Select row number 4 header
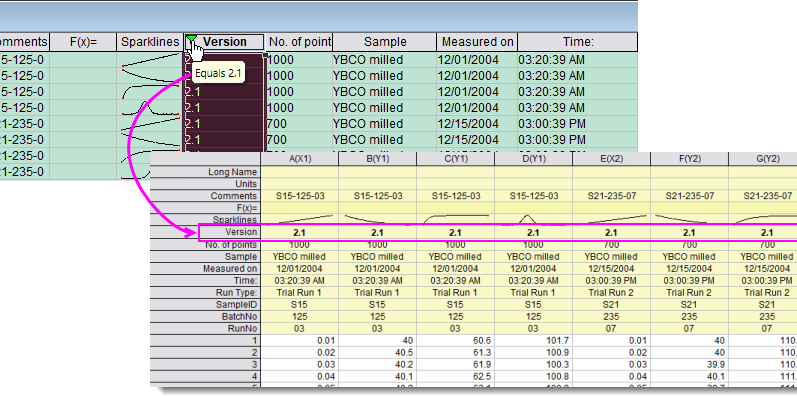Image resolution: width=797 pixels, height=396 pixels. click(205, 377)
